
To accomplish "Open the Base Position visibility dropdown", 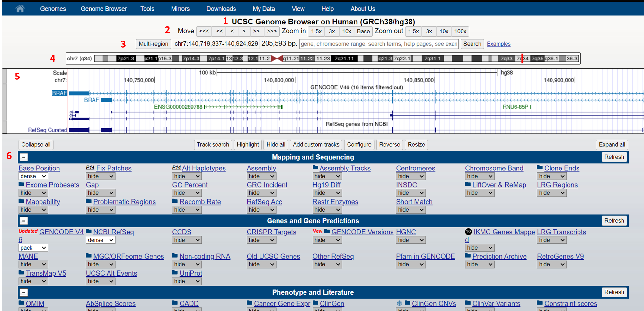I will (33, 176).
